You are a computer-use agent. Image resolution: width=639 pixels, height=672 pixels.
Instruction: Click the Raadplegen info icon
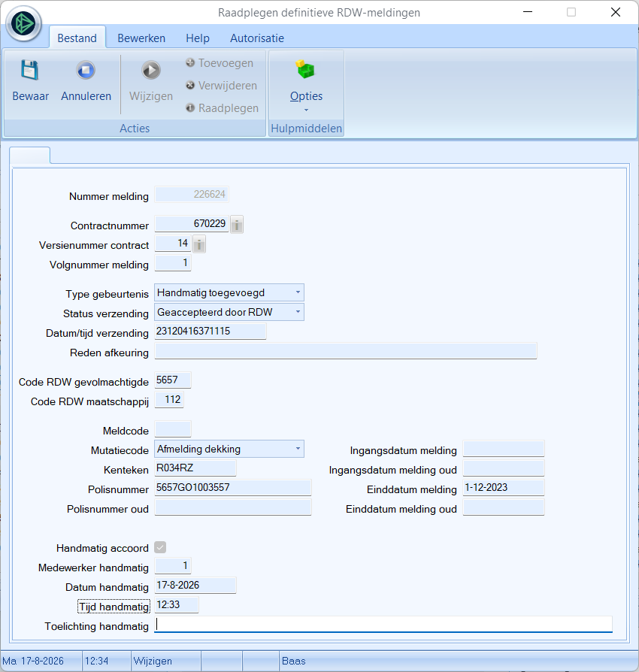point(190,108)
